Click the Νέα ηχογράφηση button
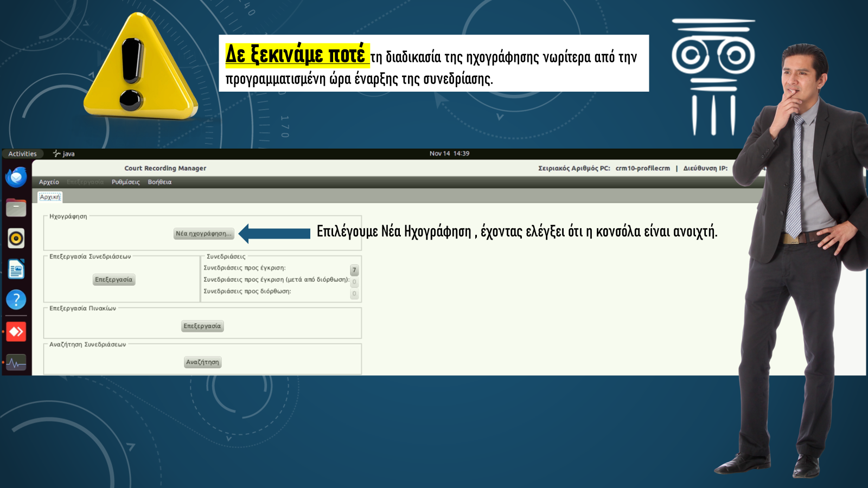 click(x=203, y=234)
